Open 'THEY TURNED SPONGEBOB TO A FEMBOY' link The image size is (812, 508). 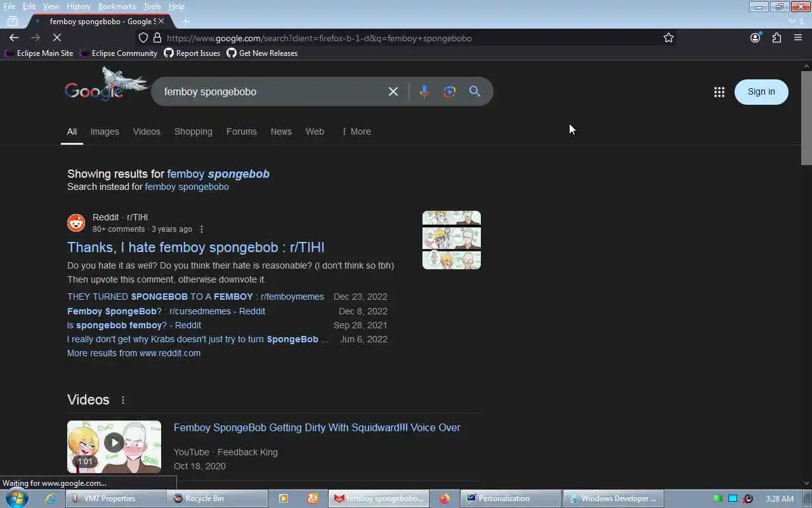[195, 297]
